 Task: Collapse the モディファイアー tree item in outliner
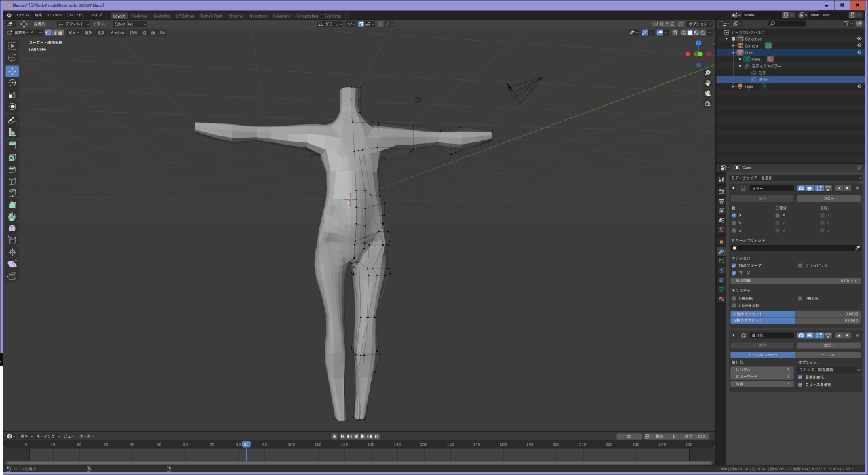pyautogui.click(x=741, y=66)
